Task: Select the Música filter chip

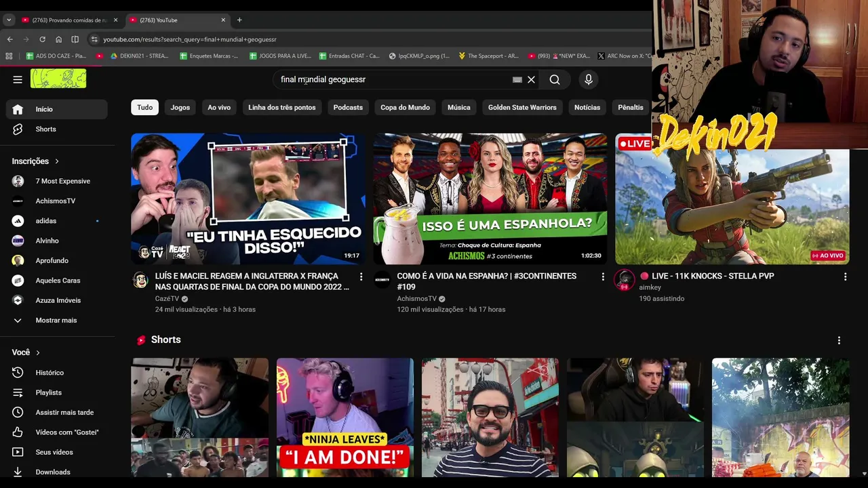Action: click(x=459, y=107)
